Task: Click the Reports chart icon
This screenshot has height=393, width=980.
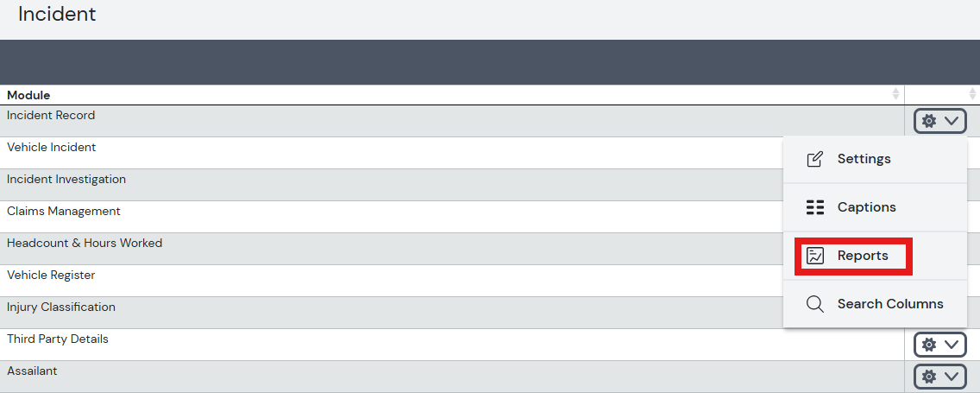Action: click(x=815, y=256)
